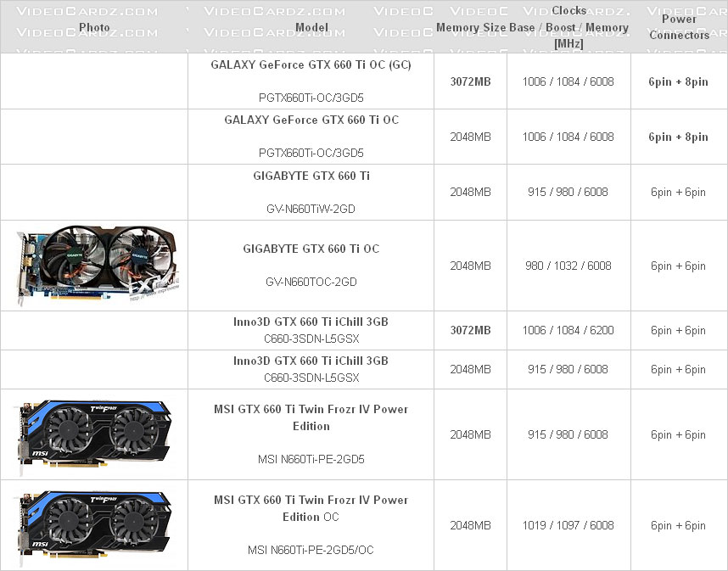Click 3072MB in the Inno3D iChill row
The width and height of the screenshot is (728, 571).
pos(470,330)
